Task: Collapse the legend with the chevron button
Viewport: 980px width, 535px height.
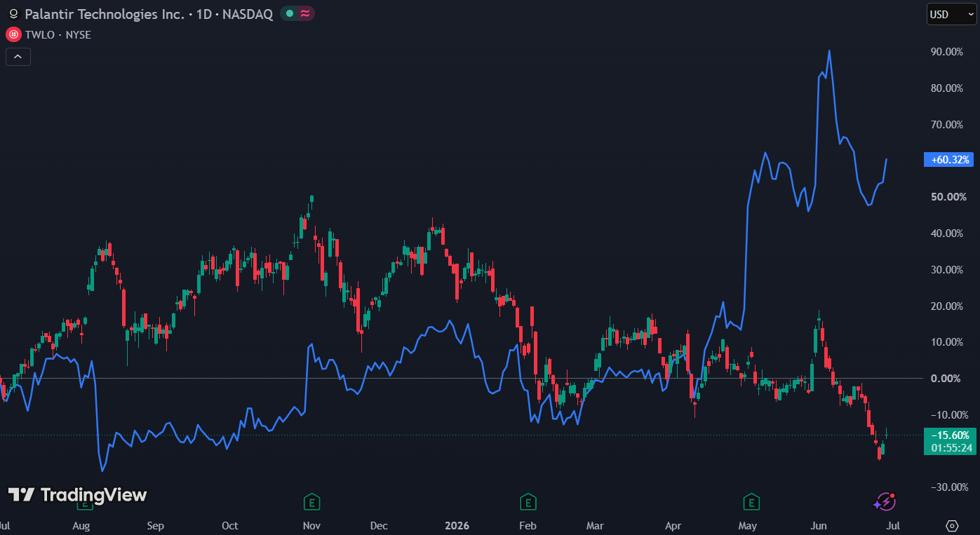Action: [18, 57]
